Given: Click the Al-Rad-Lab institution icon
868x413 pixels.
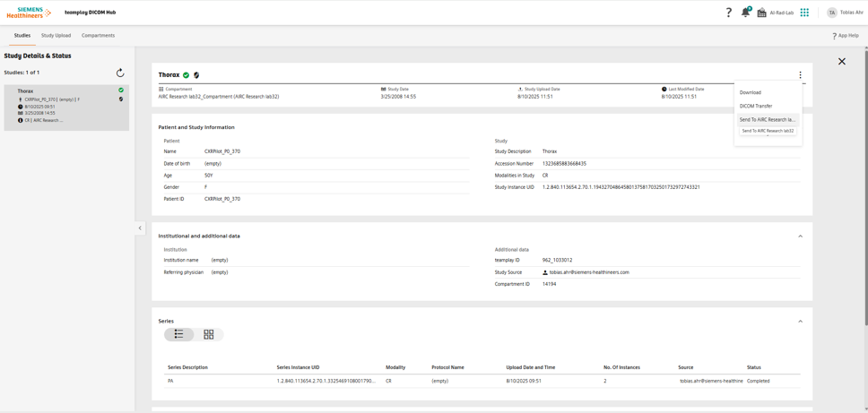Looking at the screenshot, I should pyautogui.click(x=762, y=13).
